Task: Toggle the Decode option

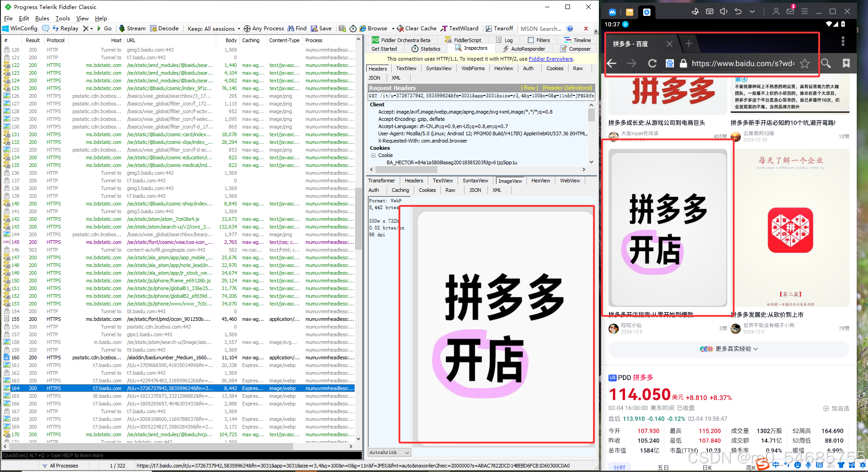Action: click(165, 28)
